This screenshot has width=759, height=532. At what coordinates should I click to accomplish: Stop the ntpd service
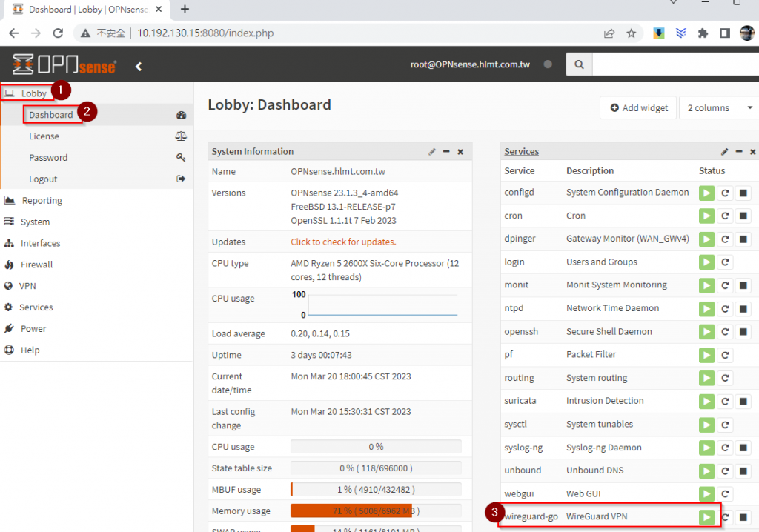click(743, 309)
